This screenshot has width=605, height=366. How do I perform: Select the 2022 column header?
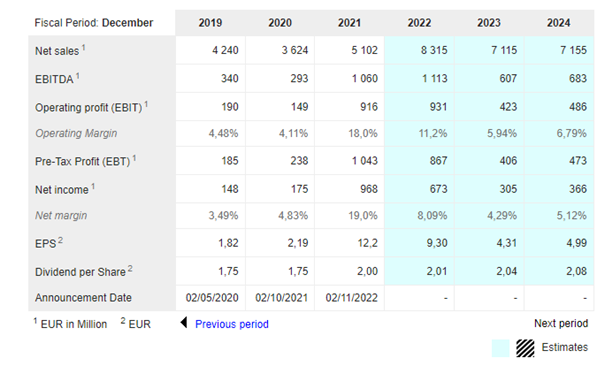[x=419, y=23]
